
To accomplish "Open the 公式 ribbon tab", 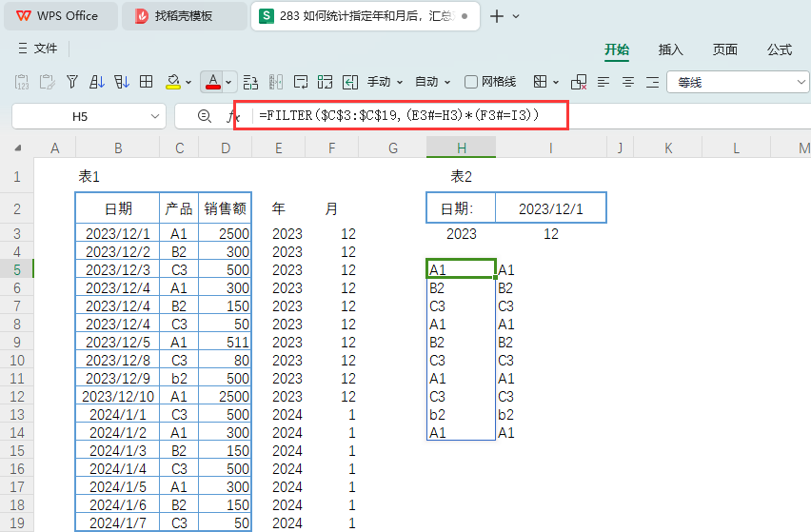I will [779, 49].
